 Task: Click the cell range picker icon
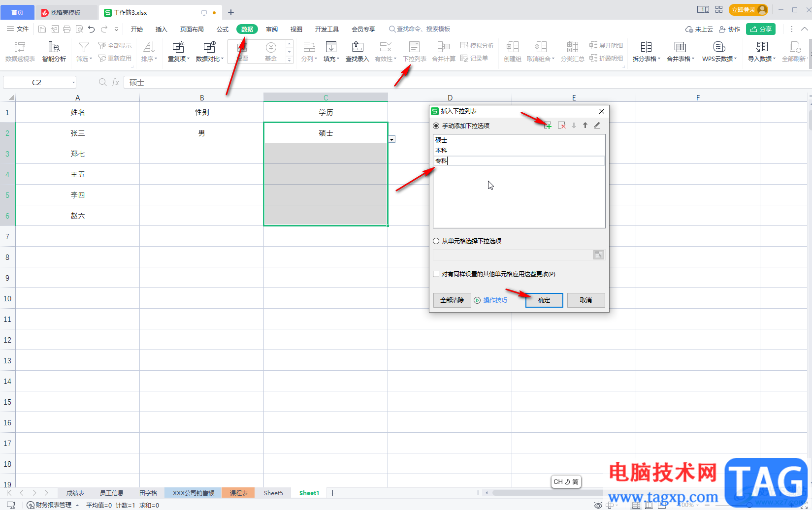tap(598, 255)
